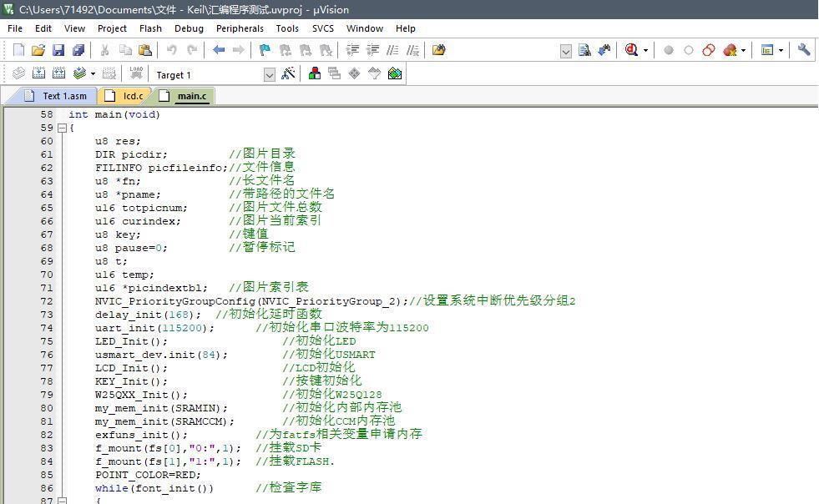Kill all breakpoints icon

pos(730,50)
